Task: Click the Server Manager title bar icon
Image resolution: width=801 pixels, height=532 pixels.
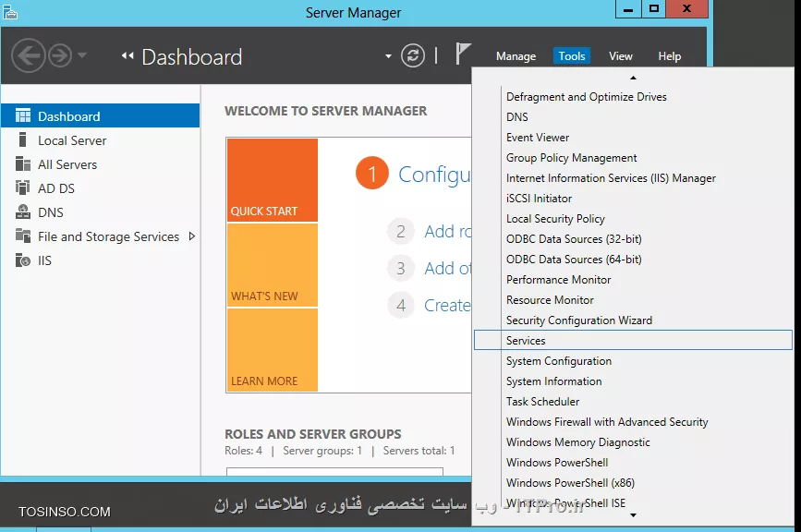Action: [10, 12]
